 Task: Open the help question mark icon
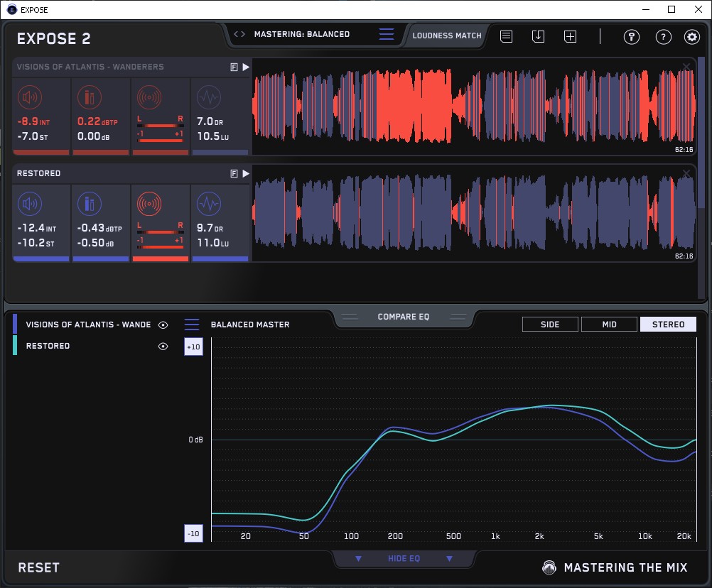click(664, 37)
